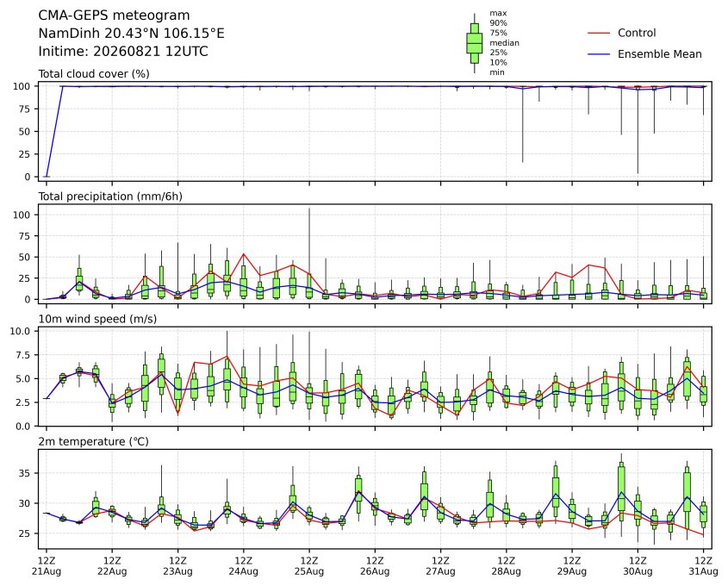The image size is (728, 586).
Task: Click the red Control legend line
Action: (599, 34)
